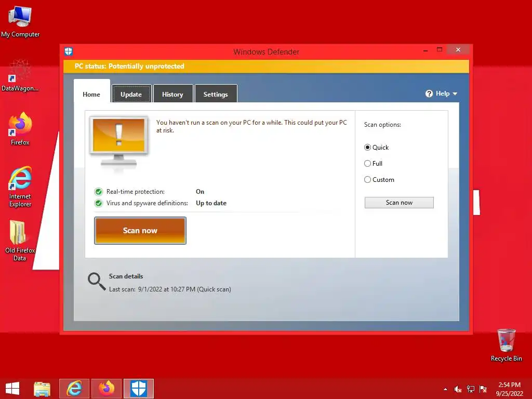Open My Computer desktop icon

[20, 22]
